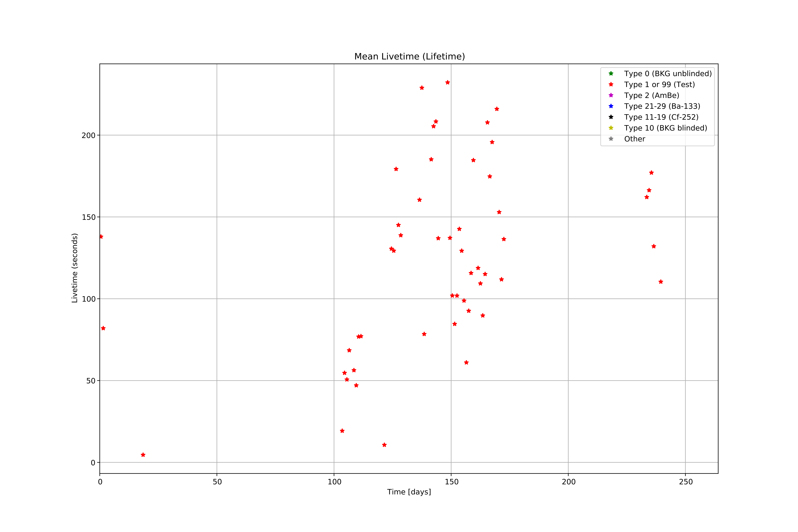Click the blue star legend marker
798x532 pixels.
[611, 106]
